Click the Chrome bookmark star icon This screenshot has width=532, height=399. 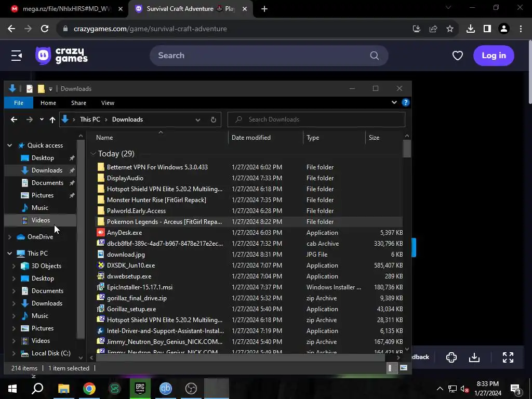coord(450,29)
